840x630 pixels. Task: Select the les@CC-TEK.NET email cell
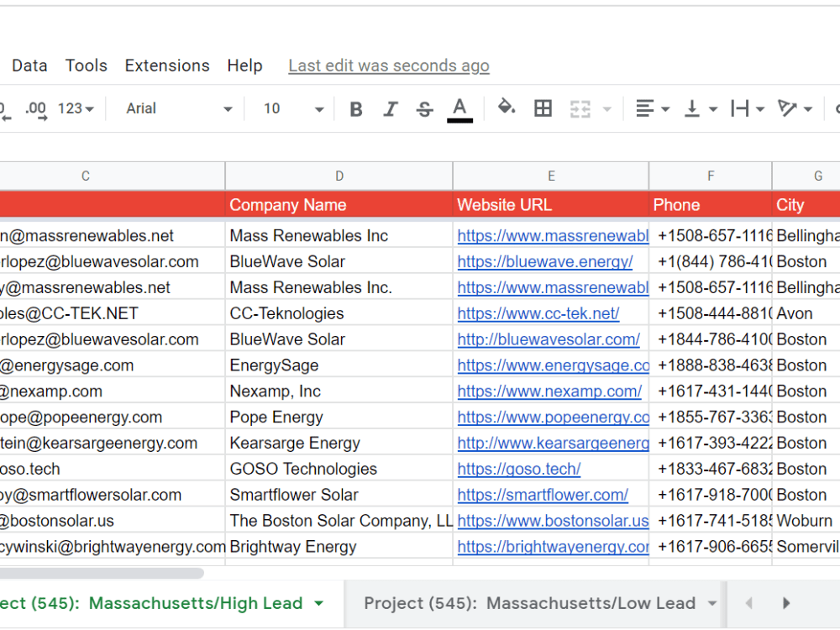(x=113, y=313)
